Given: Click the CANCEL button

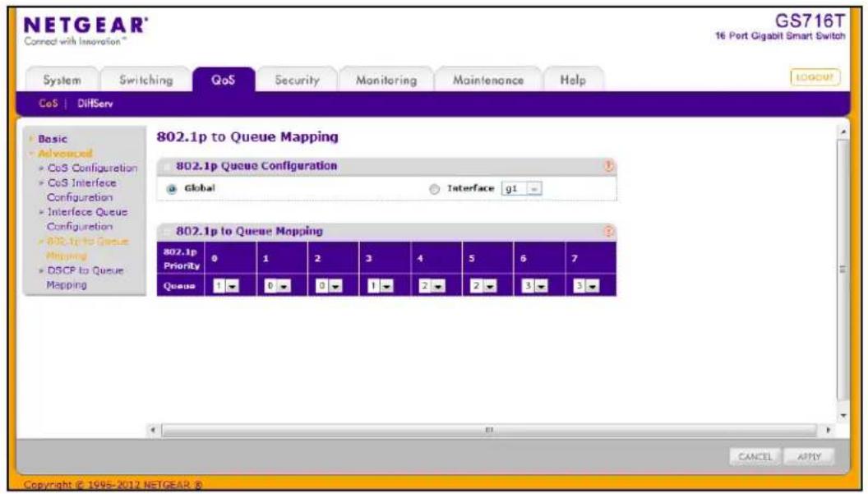Looking at the screenshot, I should click(755, 457).
